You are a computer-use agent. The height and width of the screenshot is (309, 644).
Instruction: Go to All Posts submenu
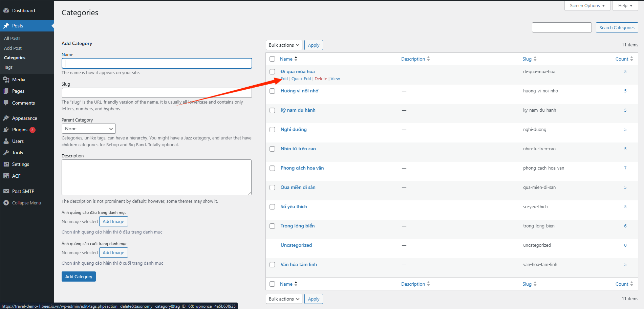point(12,38)
